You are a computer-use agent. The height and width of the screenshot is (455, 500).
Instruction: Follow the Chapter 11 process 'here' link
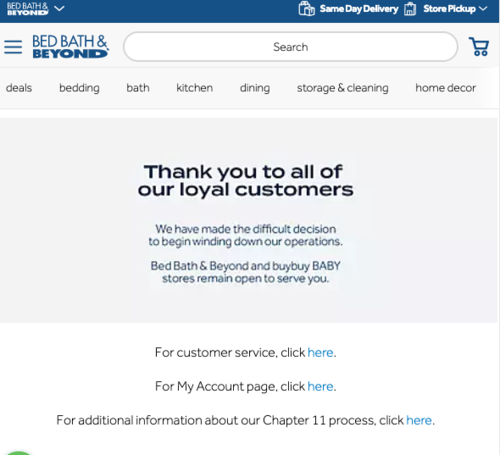point(419,421)
